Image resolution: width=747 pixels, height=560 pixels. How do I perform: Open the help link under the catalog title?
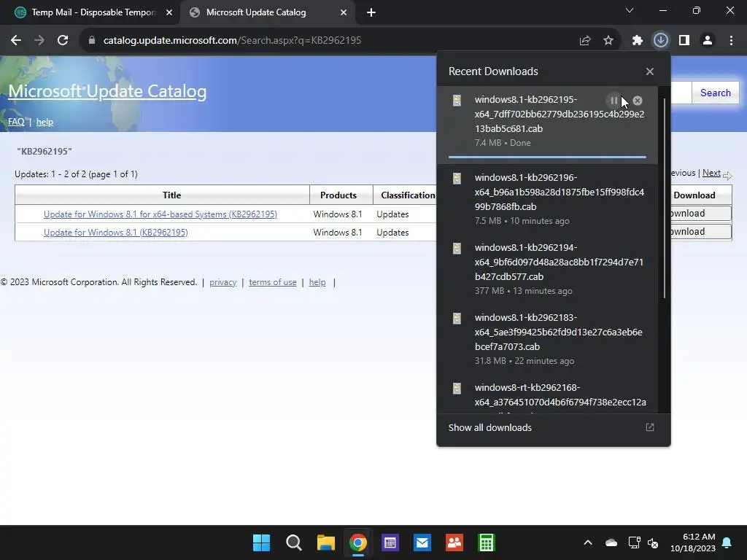pos(44,122)
